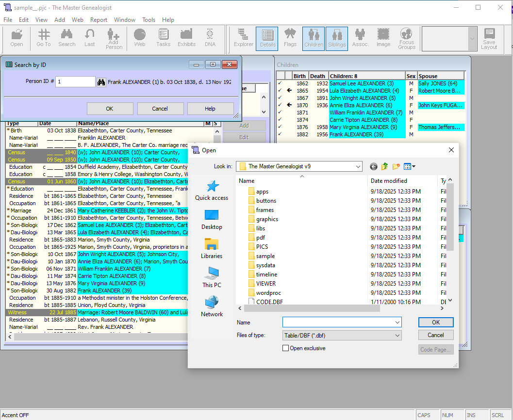Enable the Open exclusive checkbox
Viewport: 513px width, 420px height.
click(285, 348)
